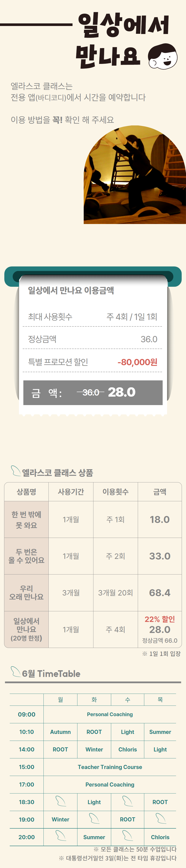Click leaf icon beside 6월 TimeTable heading
This screenshot has width=186, height=868.
(x=16, y=672)
